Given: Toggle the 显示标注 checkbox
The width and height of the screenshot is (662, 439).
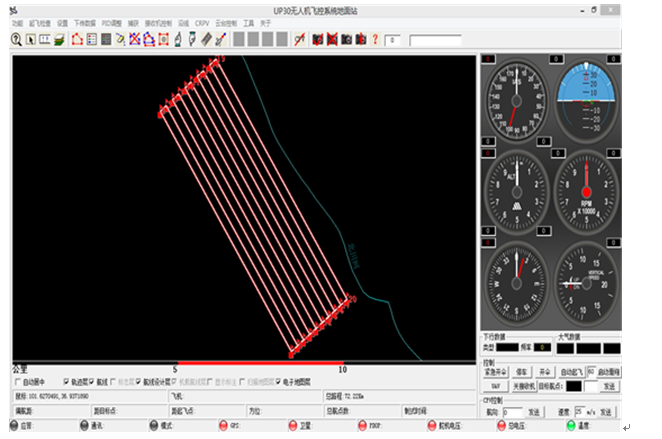Looking at the screenshot, I should [x=210, y=382].
